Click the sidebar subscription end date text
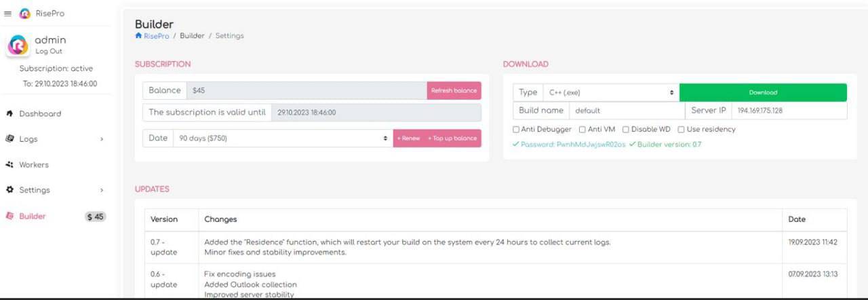868x300 pixels. [x=60, y=83]
